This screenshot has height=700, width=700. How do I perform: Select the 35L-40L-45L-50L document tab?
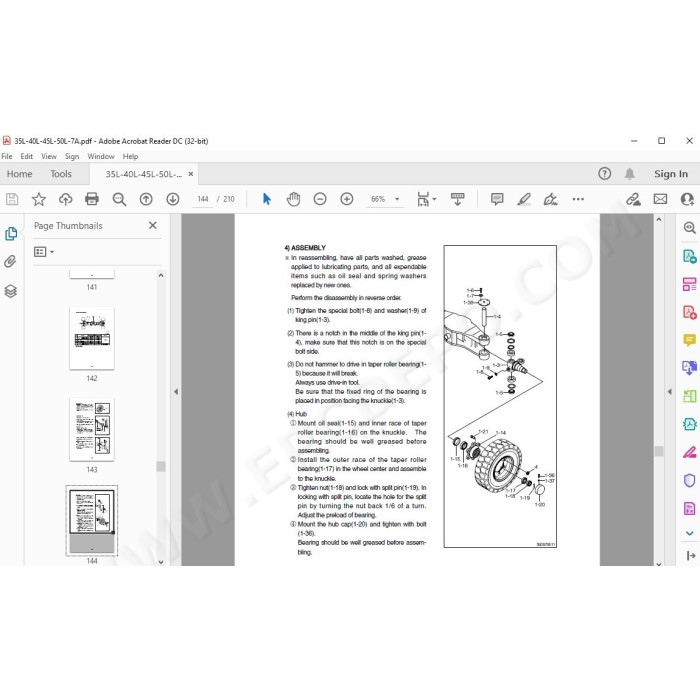144,174
